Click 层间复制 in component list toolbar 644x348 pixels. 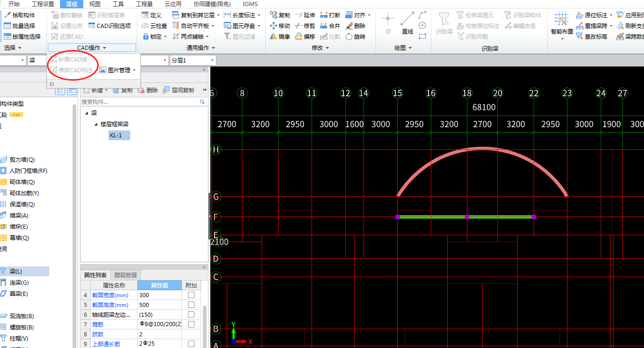coord(178,90)
